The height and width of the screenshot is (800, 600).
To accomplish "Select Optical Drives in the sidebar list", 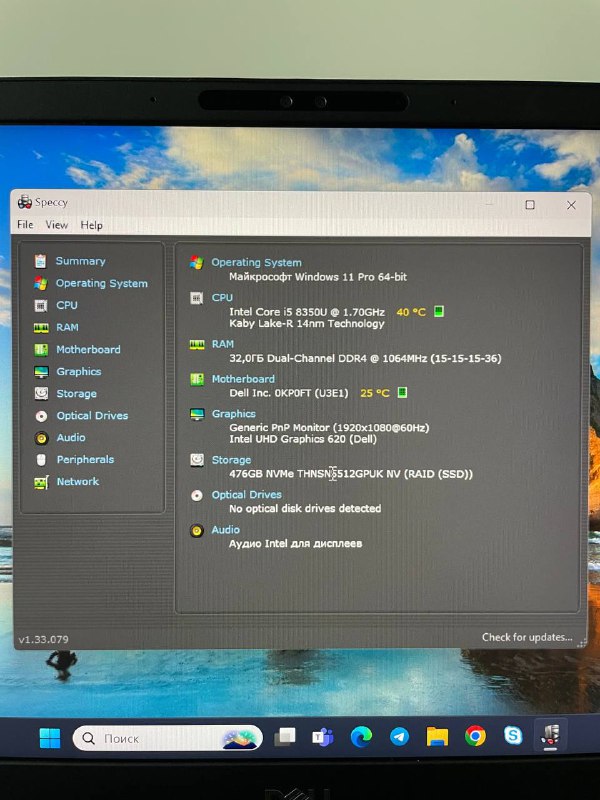I will click(92, 416).
